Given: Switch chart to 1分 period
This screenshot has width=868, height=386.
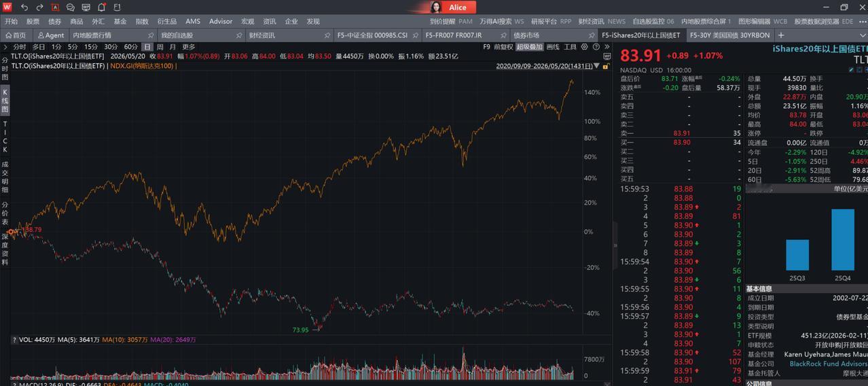Looking at the screenshot, I should point(57,47).
